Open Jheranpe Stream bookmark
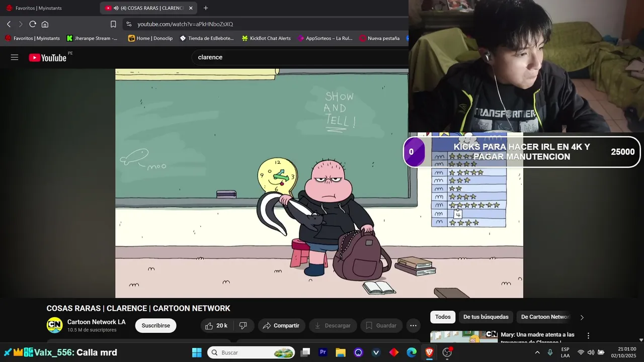The image size is (644, 362). (x=92, y=38)
